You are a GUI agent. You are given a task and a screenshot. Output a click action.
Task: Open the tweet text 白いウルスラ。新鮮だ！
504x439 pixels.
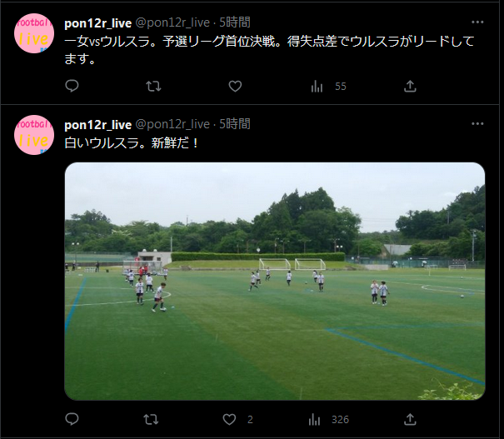(131, 142)
